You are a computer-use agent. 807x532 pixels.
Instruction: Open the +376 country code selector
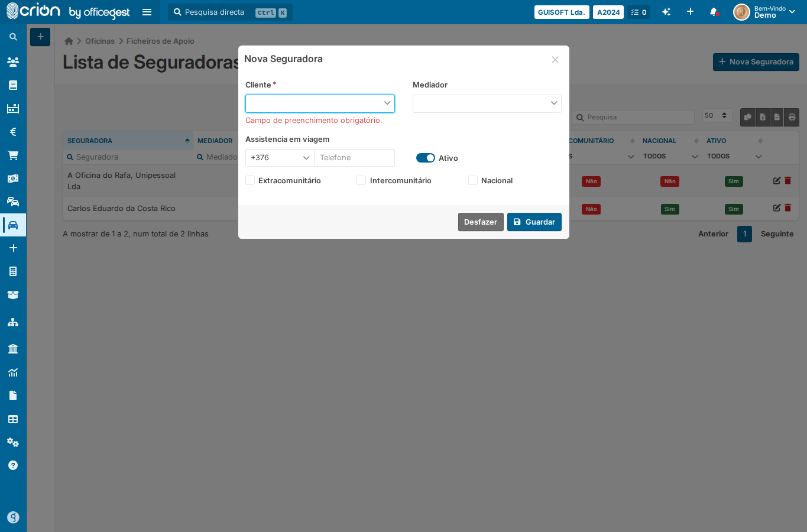[x=280, y=158]
